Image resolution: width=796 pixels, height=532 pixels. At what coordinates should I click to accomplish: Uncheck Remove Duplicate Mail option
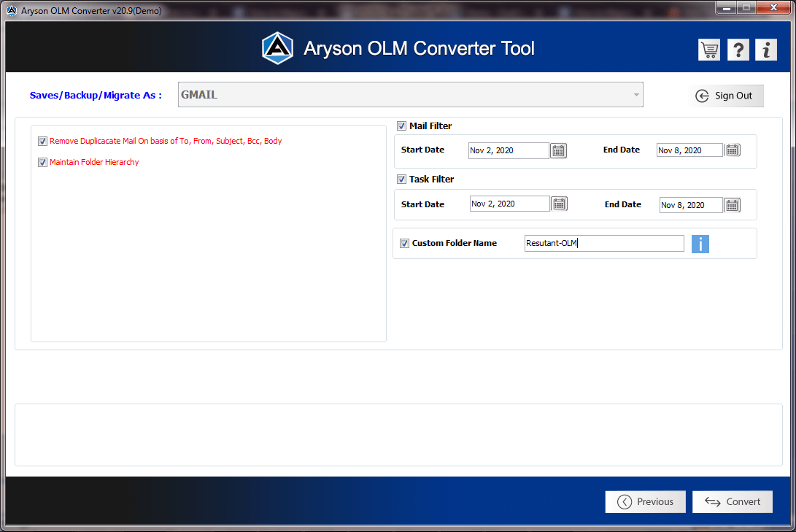pyautogui.click(x=42, y=141)
